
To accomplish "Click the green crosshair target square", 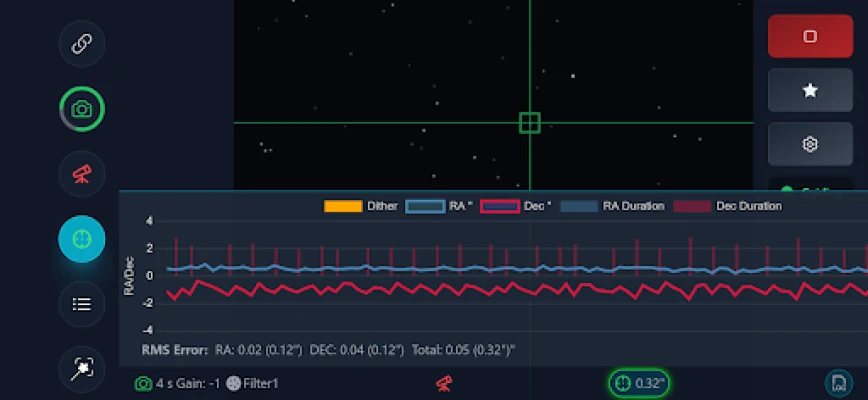I will pyautogui.click(x=530, y=123).
